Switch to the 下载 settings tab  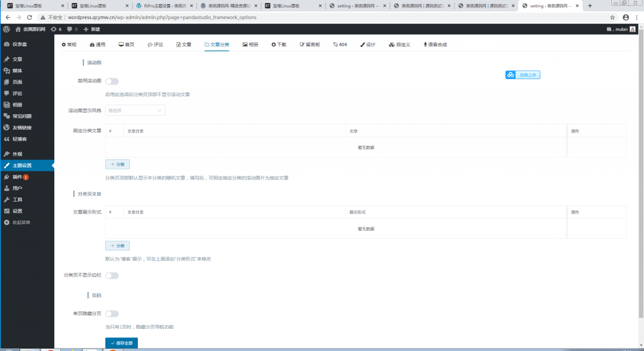tap(279, 45)
